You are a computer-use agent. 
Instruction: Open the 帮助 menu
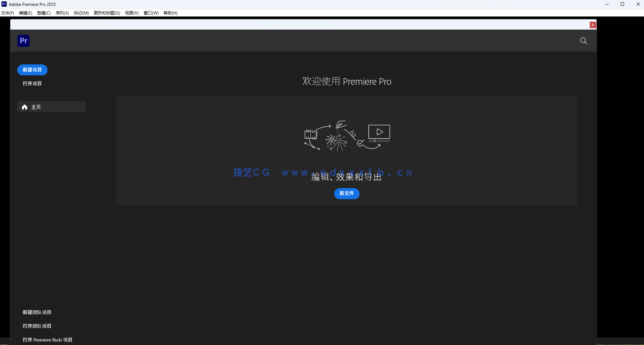click(x=170, y=13)
